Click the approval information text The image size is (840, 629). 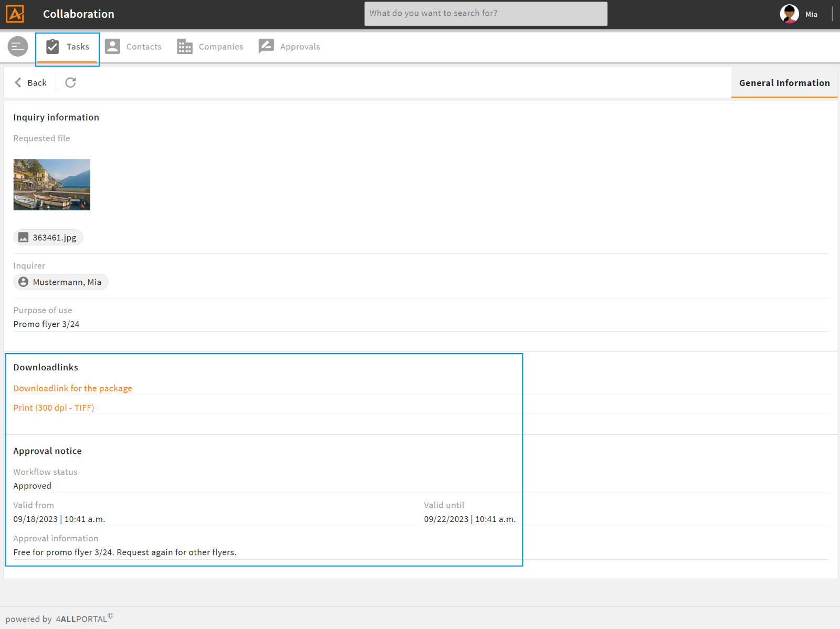125,552
